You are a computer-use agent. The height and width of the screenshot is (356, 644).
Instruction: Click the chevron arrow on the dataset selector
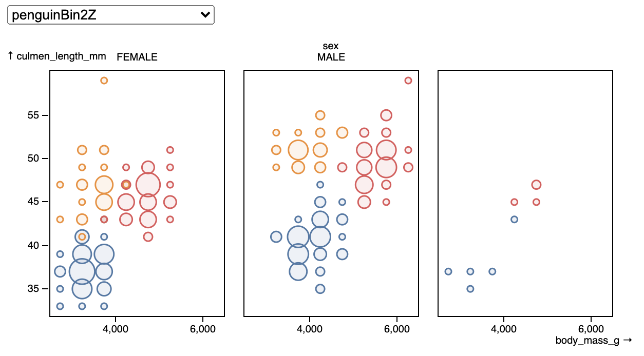[205, 15]
